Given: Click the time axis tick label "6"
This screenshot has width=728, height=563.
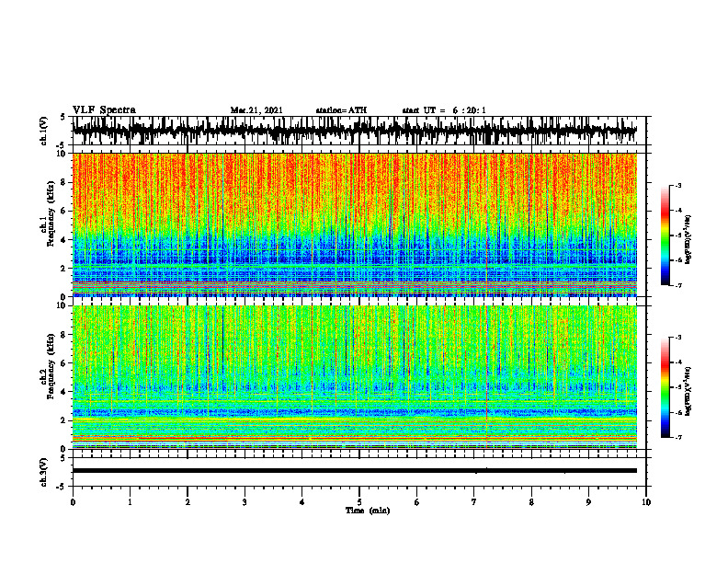Looking at the screenshot, I should [417, 502].
